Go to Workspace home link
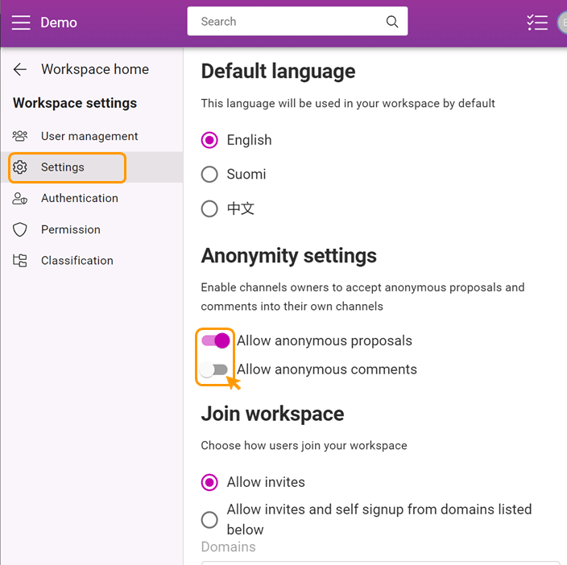567x565 pixels. point(95,69)
